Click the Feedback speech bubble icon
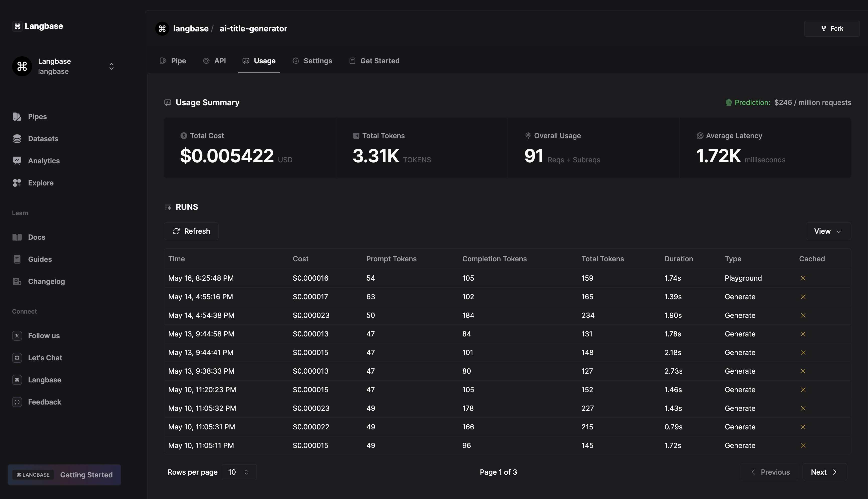 coord(17,402)
